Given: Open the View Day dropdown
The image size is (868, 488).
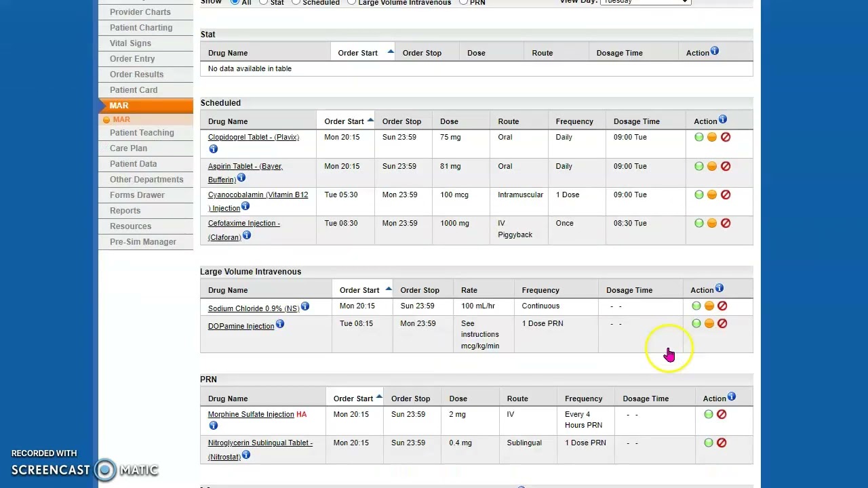Looking at the screenshot, I should [645, 2].
